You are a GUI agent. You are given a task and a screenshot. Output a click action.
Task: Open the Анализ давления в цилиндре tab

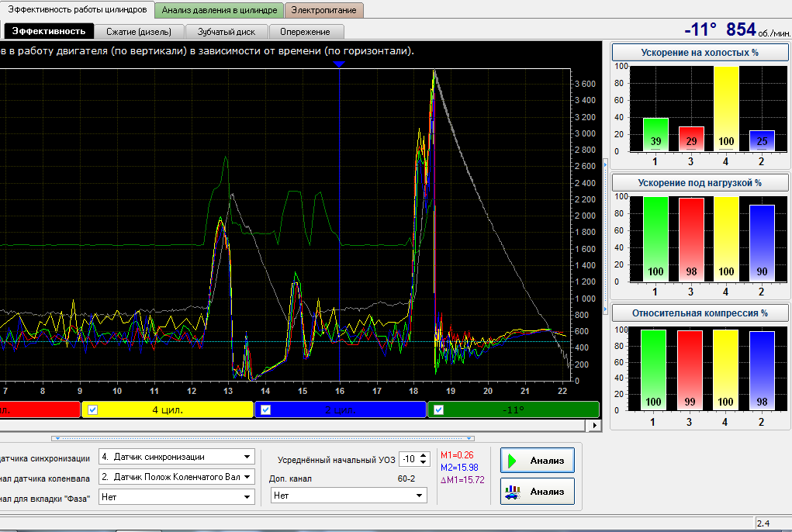coord(220,10)
